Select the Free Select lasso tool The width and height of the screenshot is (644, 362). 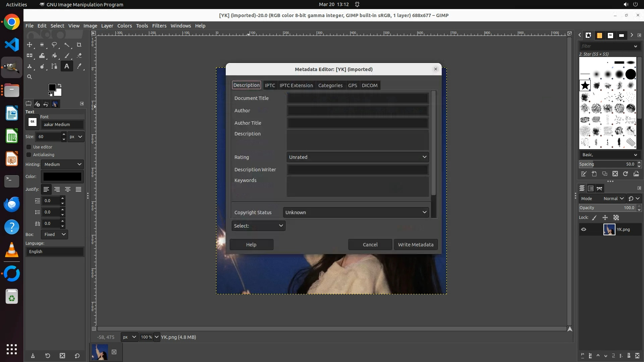54,45
